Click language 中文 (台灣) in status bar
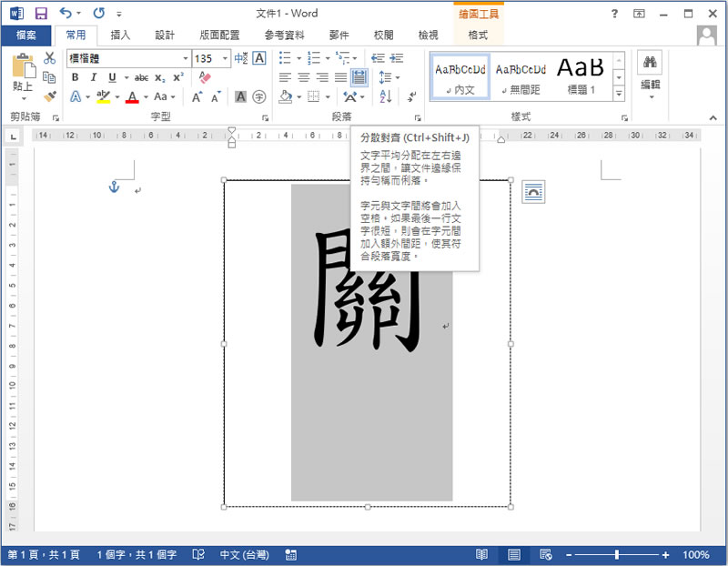 [x=244, y=554]
